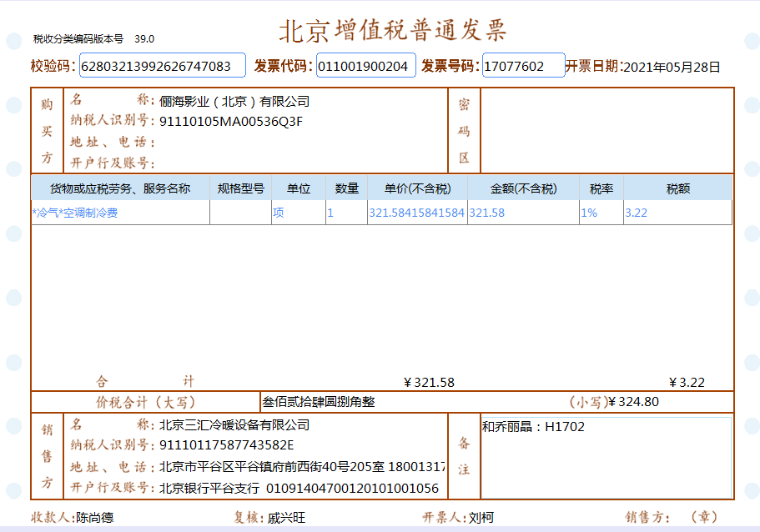Click seller tax ID 91110117587743582E

coord(226,444)
